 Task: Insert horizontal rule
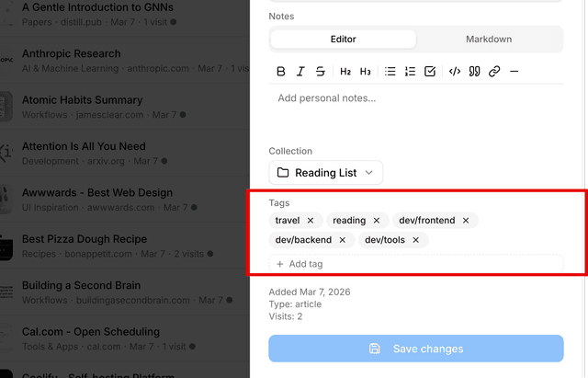coord(514,72)
